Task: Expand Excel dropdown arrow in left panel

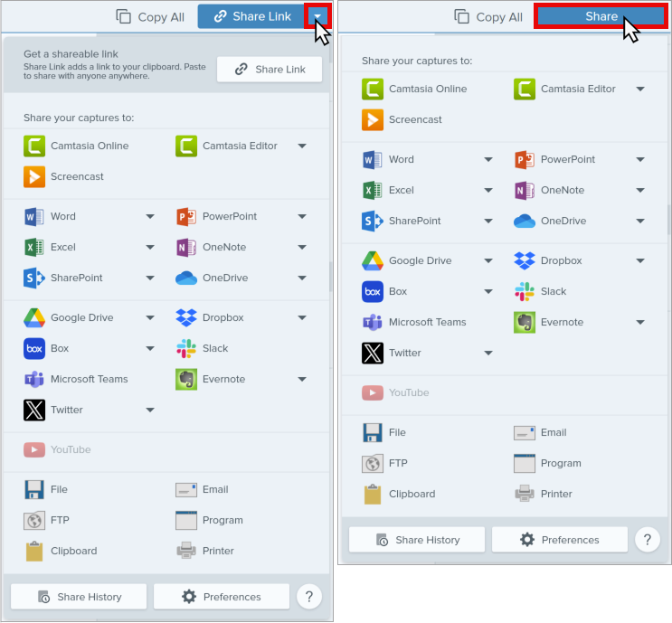Action: [x=150, y=247]
